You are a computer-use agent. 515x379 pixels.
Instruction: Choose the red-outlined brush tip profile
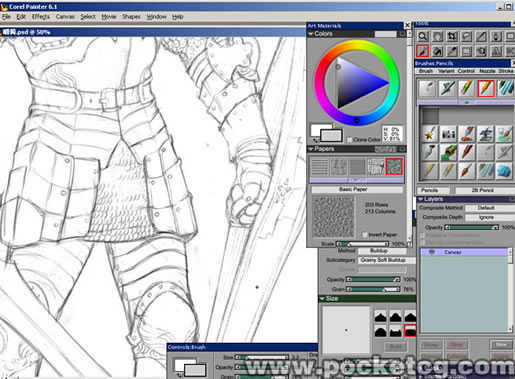click(410, 331)
